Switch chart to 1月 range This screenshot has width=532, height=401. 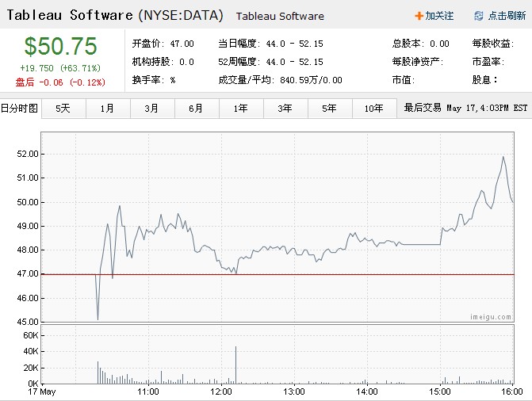[x=108, y=109]
